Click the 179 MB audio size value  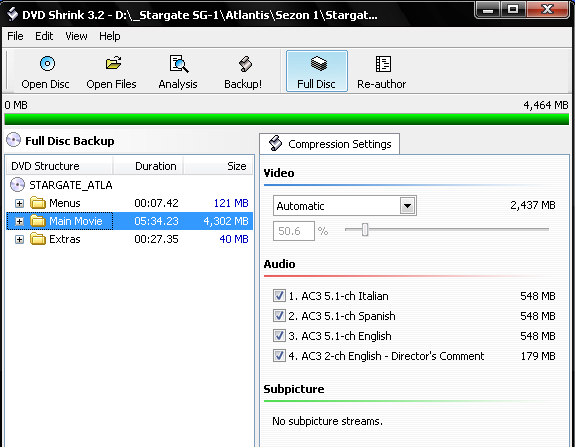click(x=538, y=356)
